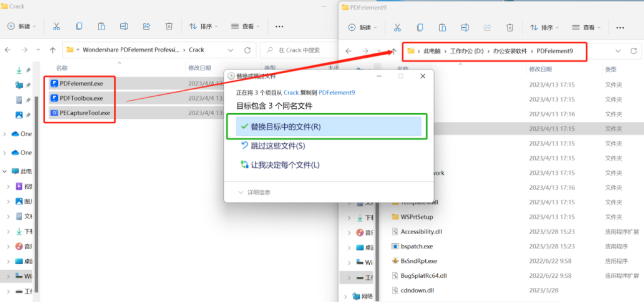Sort by 修改日期 column in Crack window
The image size is (644, 302).
pyautogui.click(x=200, y=68)
